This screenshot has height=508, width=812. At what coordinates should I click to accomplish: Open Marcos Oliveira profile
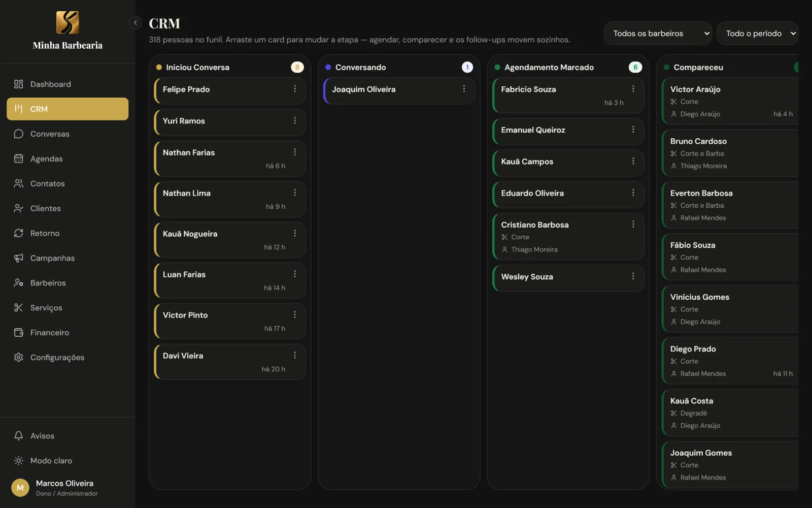click(67, 488)
